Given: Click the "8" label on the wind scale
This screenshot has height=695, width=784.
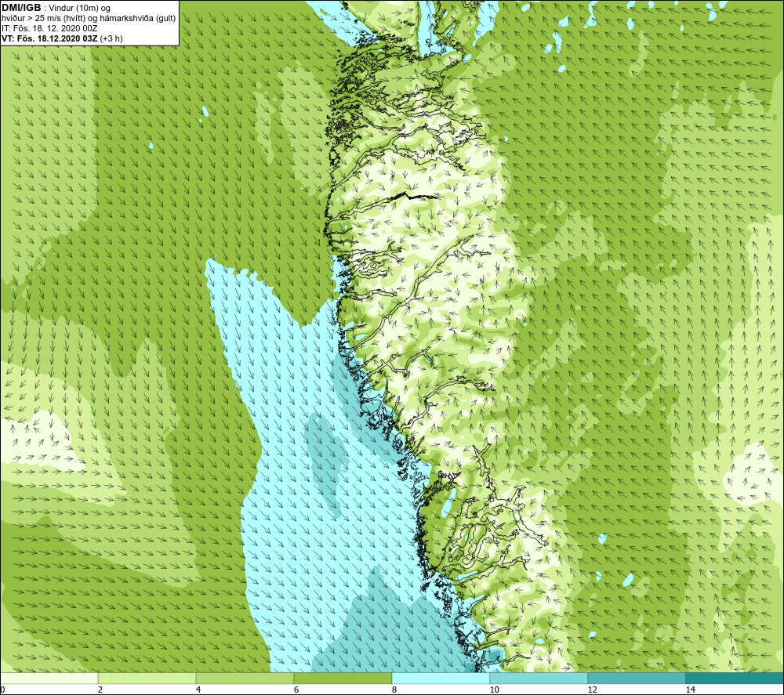Looking at the screenshot, I should tap(394, 690).
